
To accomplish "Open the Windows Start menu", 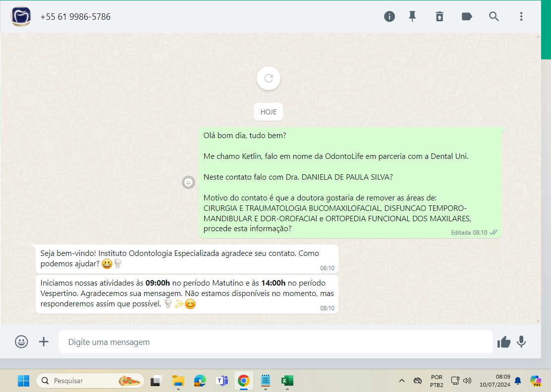I will click(24, 381).
